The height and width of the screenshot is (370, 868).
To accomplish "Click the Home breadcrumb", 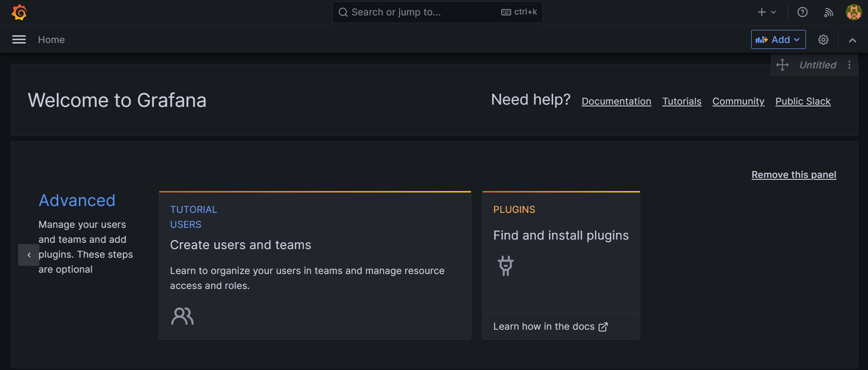I will click(51, 40).
